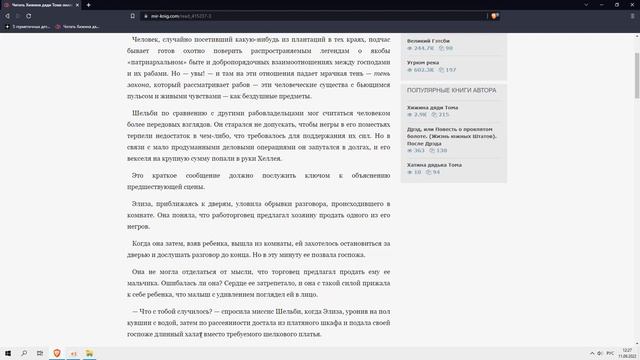Go back with the browser back arrow
This screenshot has width=640, height=360.
point(7,16)
